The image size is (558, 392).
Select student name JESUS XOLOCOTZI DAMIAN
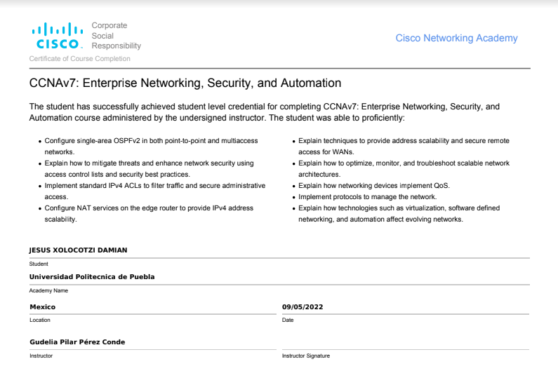[x=79, y=250]
